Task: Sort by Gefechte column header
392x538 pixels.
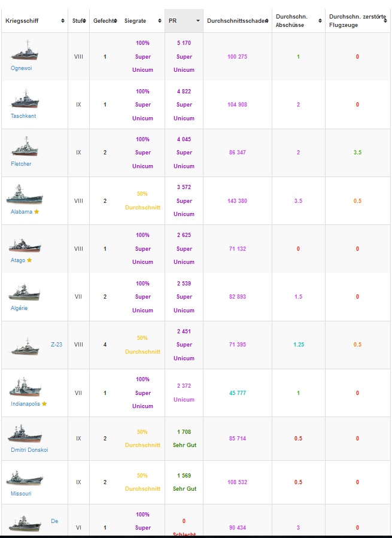Action: point(105,21)
